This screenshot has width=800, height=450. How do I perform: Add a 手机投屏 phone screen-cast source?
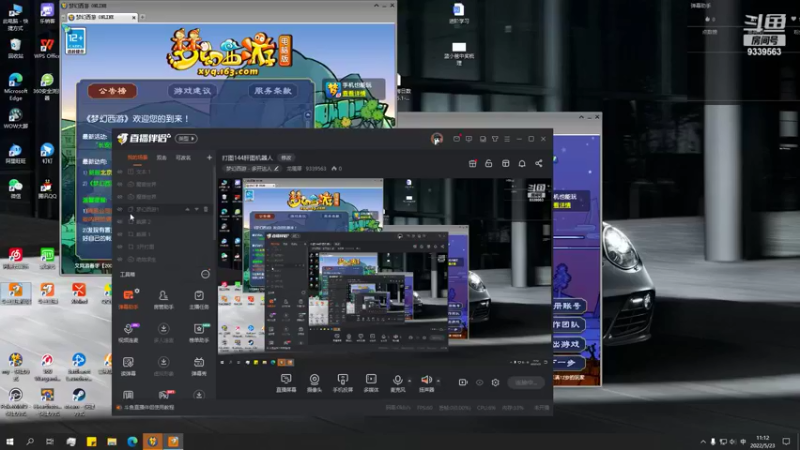pos(343,383)
